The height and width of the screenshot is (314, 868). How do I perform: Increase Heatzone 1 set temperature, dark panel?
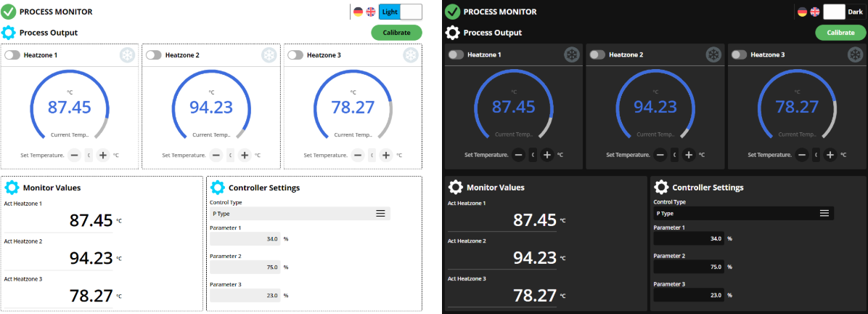coord(547,155)
